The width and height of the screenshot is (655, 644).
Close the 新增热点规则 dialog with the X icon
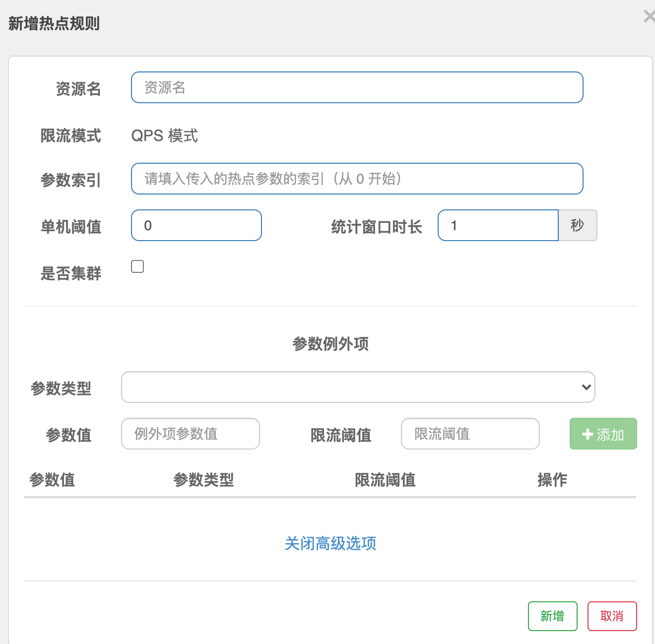[649, 16]
